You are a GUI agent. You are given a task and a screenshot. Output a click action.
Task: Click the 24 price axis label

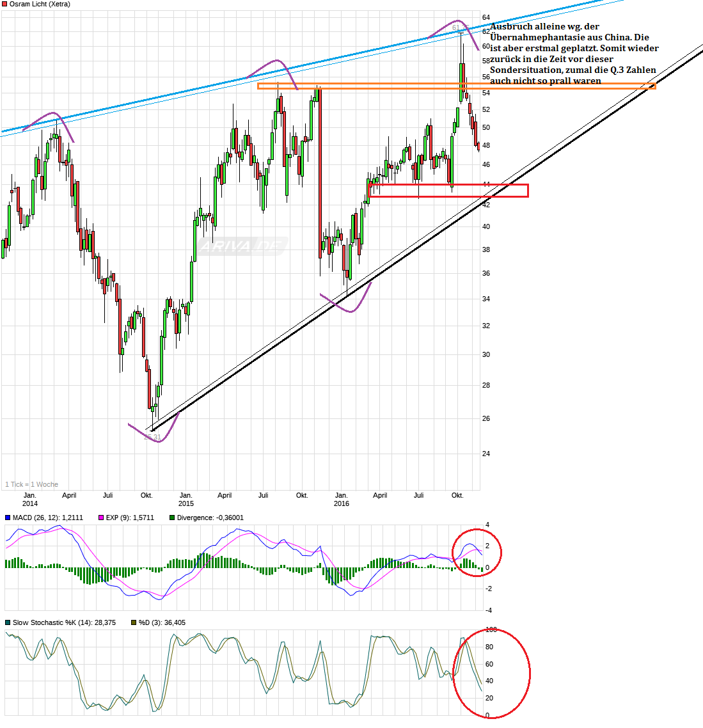click(486, 454)
